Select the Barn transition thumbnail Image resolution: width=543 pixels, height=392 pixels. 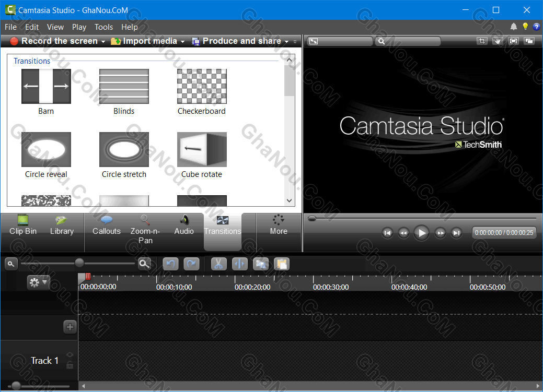pyautogui.click(x=46, y=87)
